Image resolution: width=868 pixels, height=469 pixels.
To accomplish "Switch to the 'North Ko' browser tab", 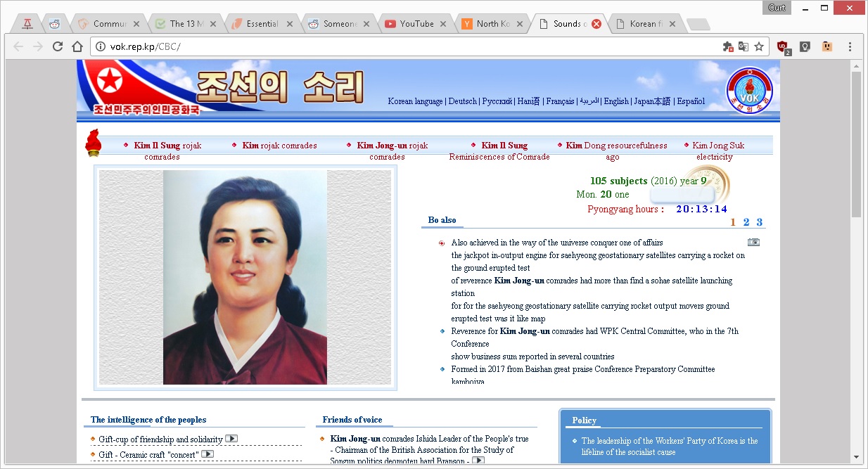I will (x=492, y=24).
